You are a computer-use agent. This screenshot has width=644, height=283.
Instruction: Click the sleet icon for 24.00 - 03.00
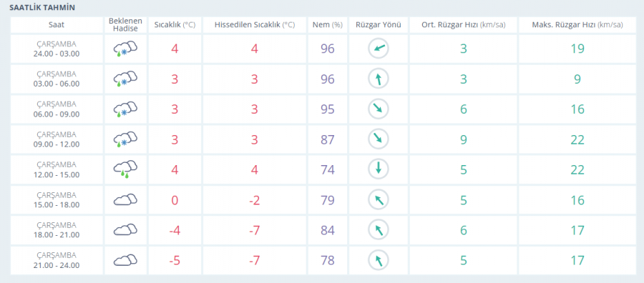point(125,49)
